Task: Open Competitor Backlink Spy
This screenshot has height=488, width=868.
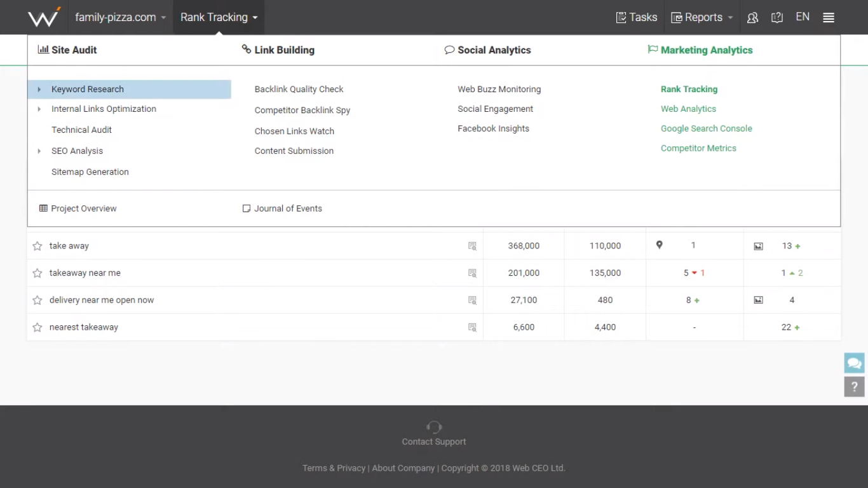Action: point(302,111)
